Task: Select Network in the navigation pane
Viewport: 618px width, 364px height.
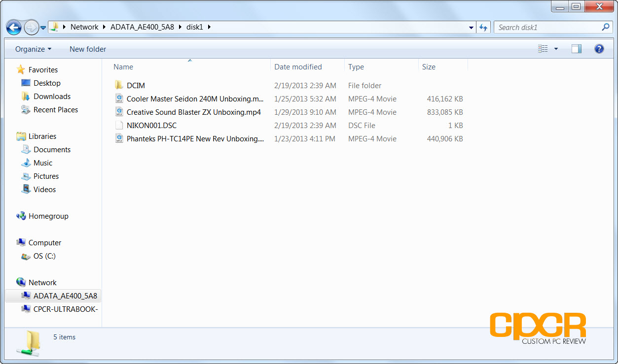Action: [42, 282]
